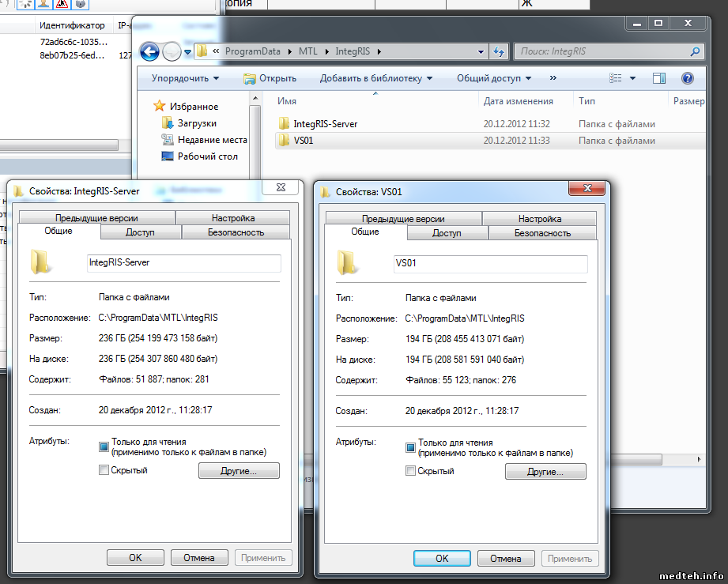Enable Скрытый checkbox in VS01 properties
The width and height of the screenshot is (728, 584).
coord(410,471)
